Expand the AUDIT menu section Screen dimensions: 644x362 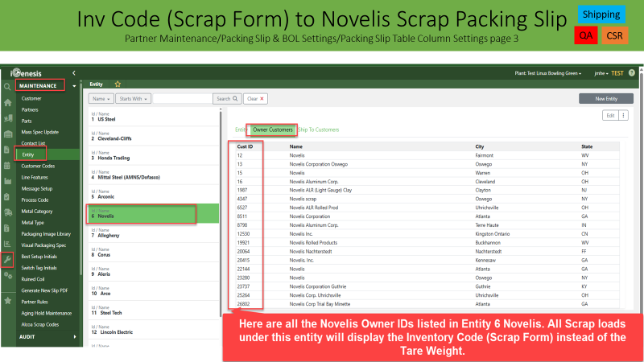[x=47, y=337]
